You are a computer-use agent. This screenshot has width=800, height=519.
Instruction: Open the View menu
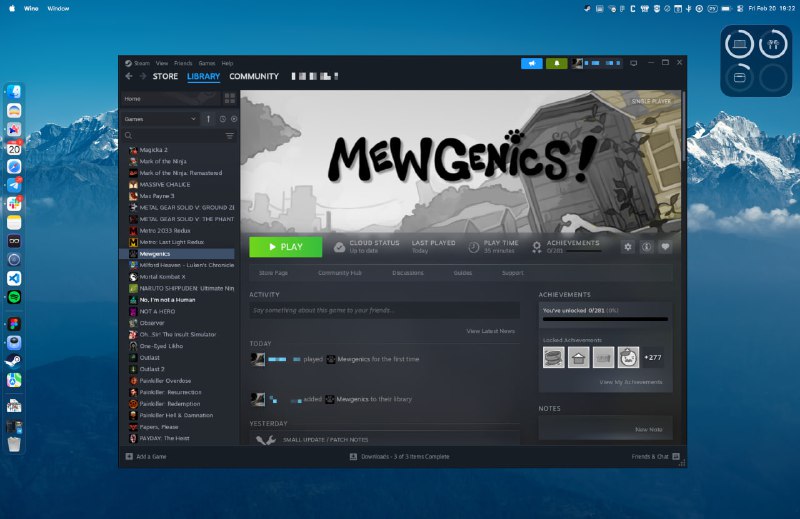click(x=162, y=63)
